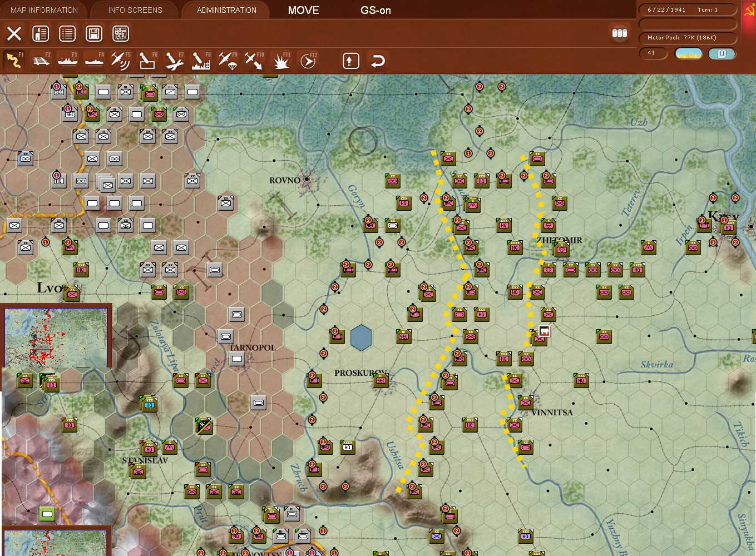Screen dimensions: 756x556
Task: Undo the last move
Action: 378,61
